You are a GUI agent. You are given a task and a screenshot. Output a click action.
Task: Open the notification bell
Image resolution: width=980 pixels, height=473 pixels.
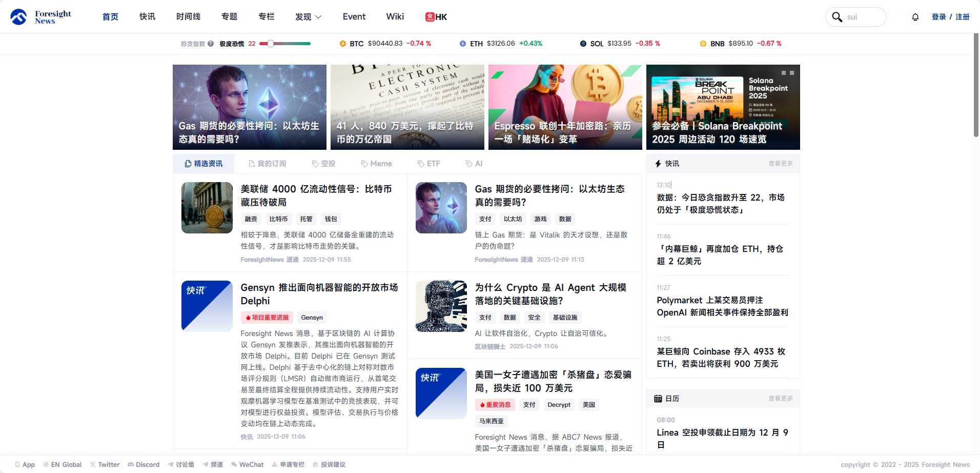pos(915,17)
